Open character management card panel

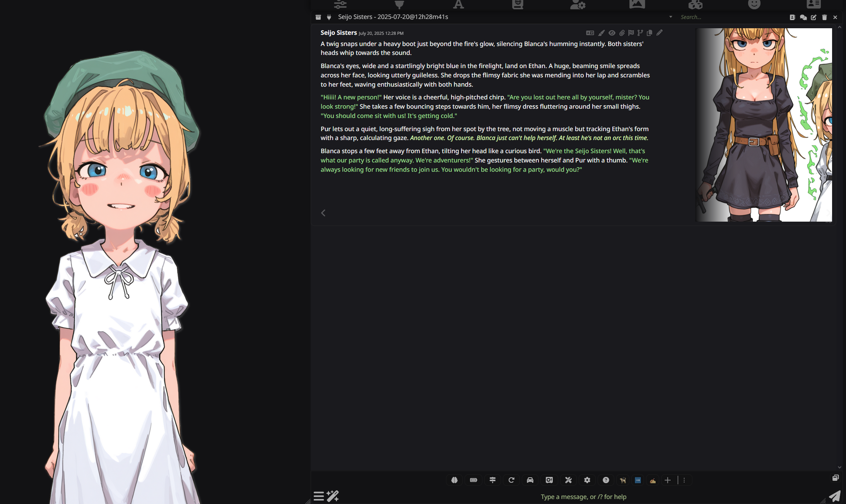coord(814,4)
